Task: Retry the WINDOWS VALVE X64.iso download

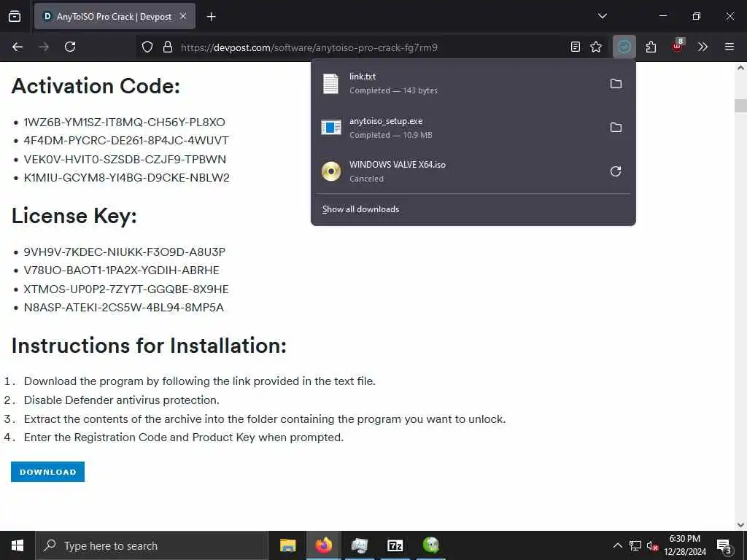Action: click(616, 171)
